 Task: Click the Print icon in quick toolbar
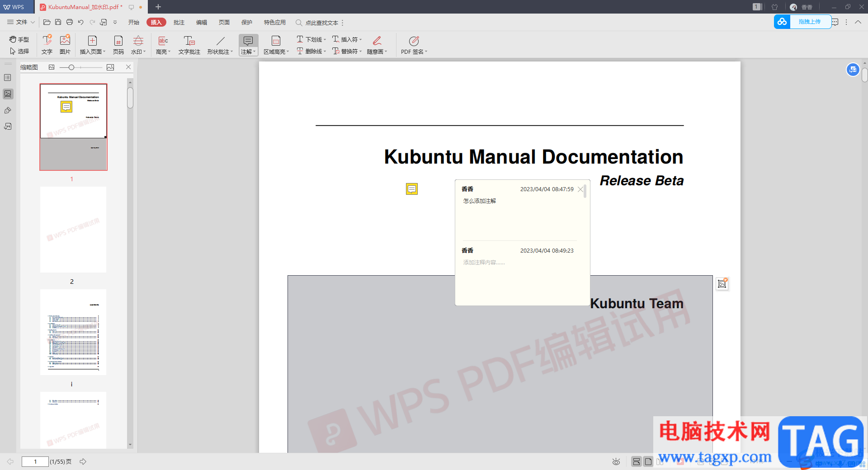click(x=69, y=22)
